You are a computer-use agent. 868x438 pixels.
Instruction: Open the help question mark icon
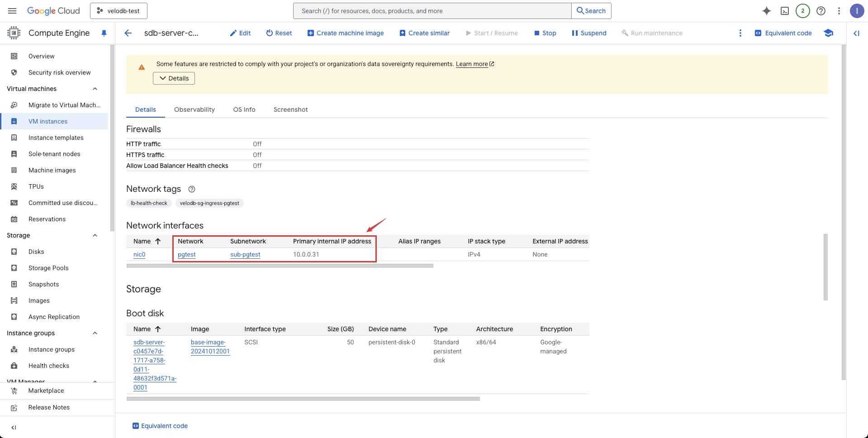[821, 11]
